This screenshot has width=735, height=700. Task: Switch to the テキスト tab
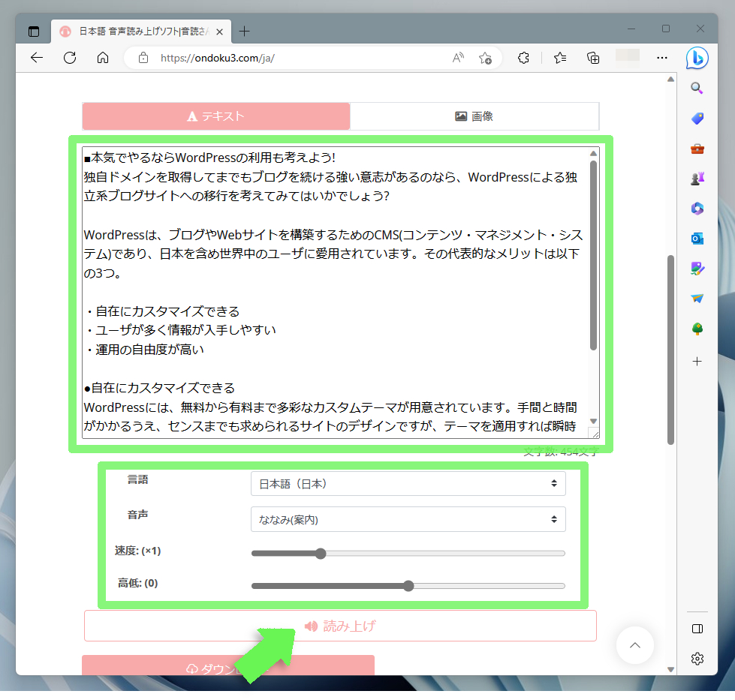point(216,116)
